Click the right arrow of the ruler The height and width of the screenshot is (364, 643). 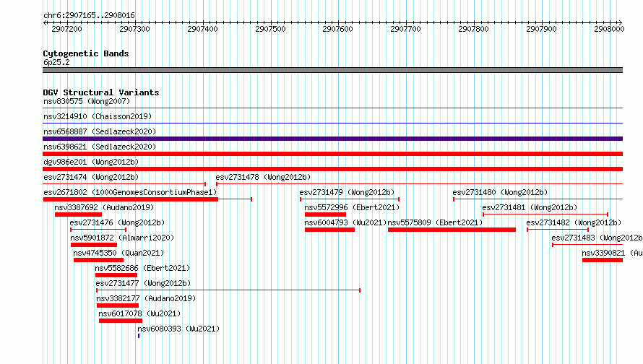point(621,23)
